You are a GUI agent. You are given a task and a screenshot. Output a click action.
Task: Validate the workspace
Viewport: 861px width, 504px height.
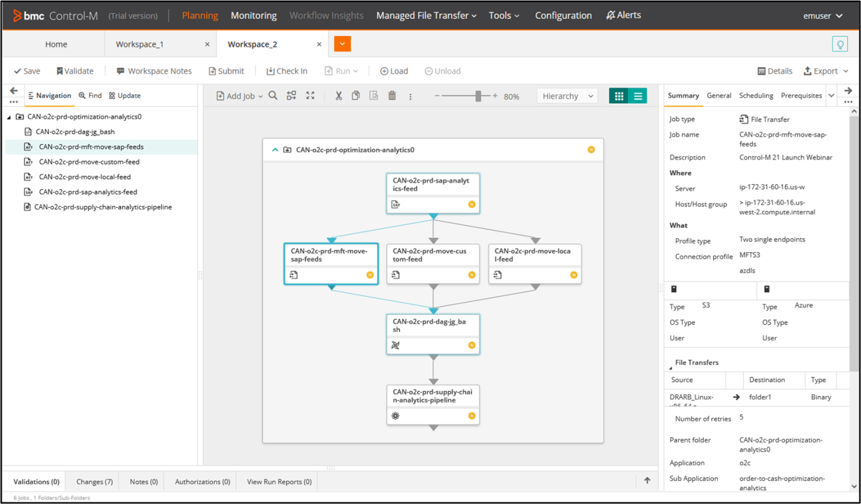point(75,71)
